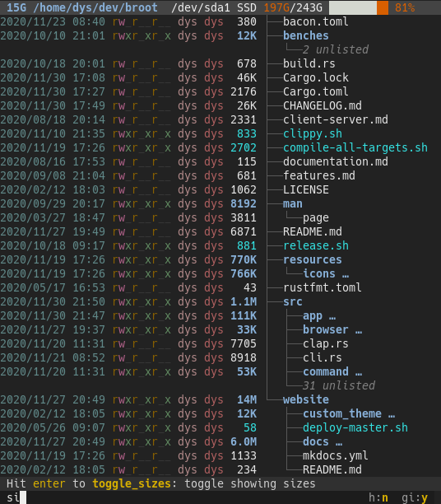The image size is (441, 504).
Task: Click the 2020/02/12 18:03 date of LICENSE
Action: pyautogui.click(x=53, y=189)
